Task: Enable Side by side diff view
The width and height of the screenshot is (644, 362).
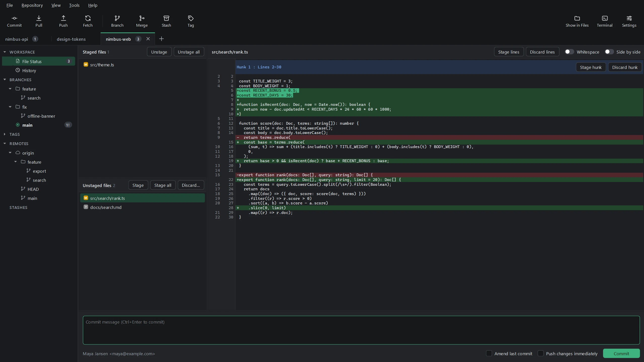Action: click(609, 52)
